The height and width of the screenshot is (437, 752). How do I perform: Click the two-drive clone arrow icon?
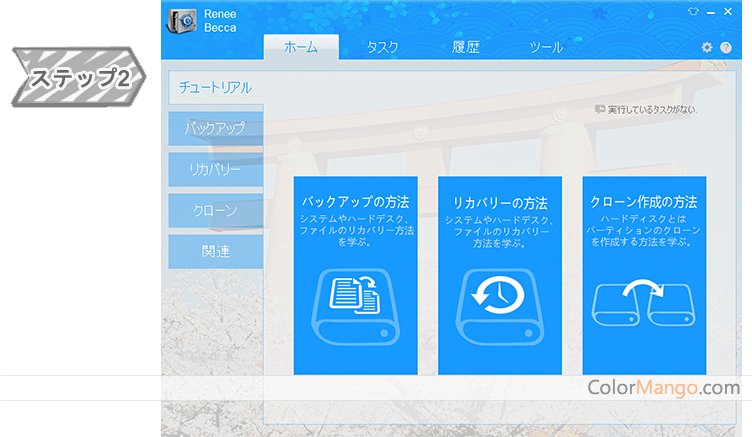pos(644,303)
